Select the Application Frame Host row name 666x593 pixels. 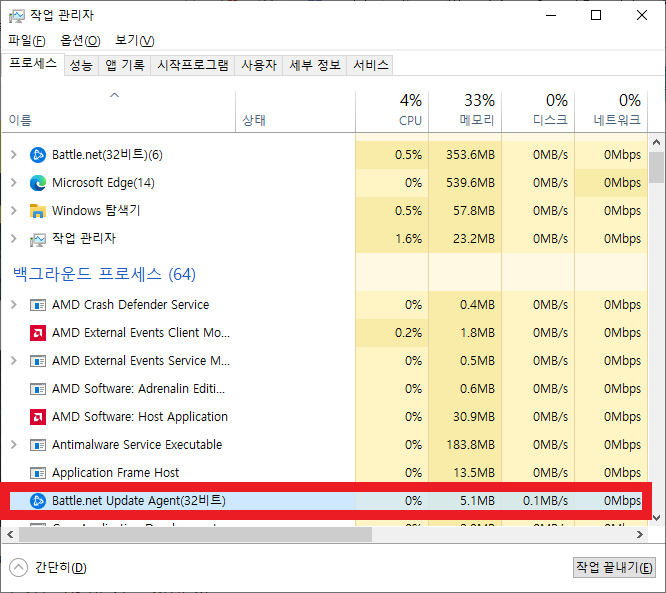click(x=116, y=473)
